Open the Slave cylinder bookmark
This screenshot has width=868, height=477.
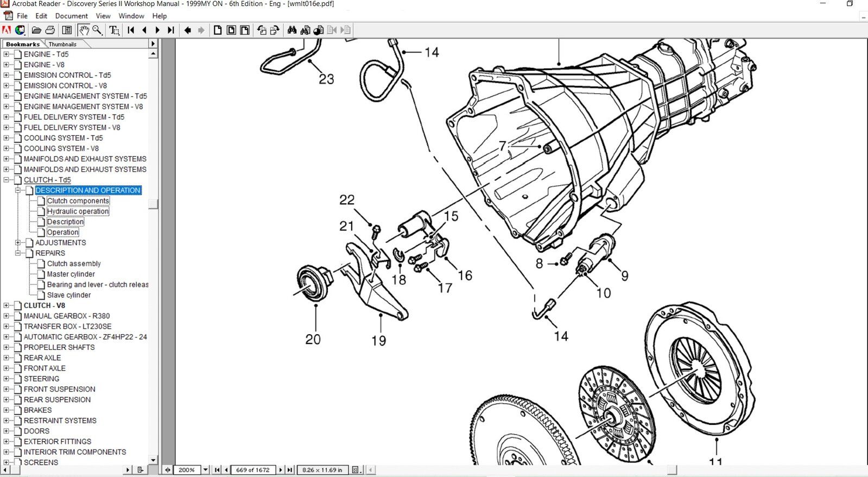69,295
